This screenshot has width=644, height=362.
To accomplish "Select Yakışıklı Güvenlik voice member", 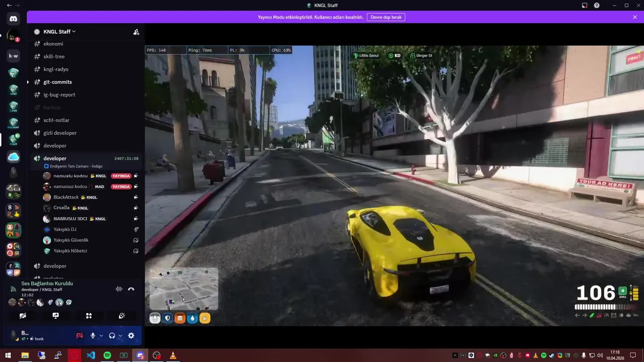I will coord(91,240).
